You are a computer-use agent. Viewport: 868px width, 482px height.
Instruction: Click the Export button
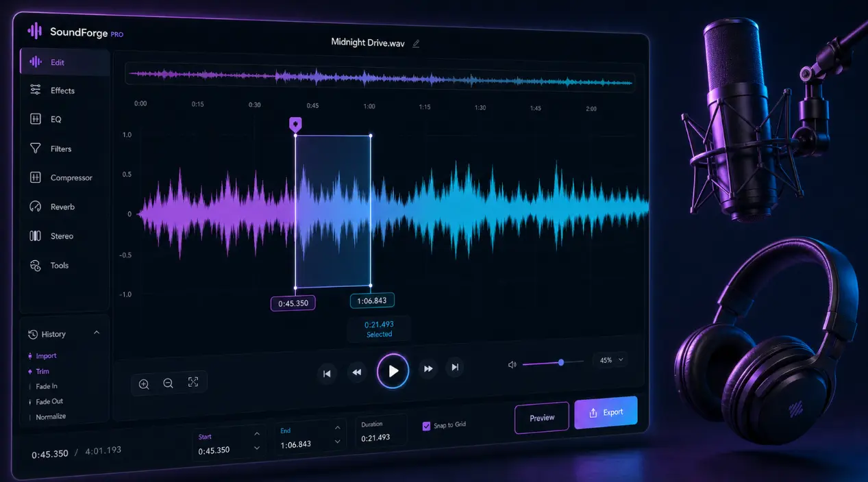[606, 412]
